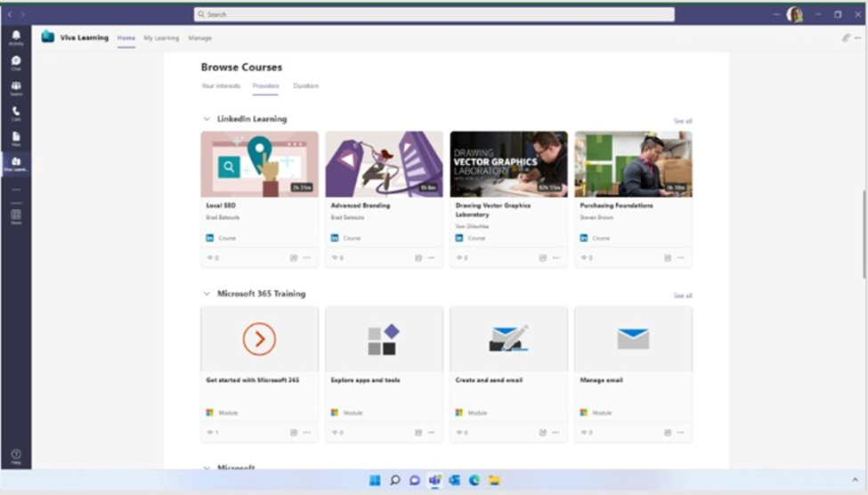See all Microsoft 365 Training modules
Screen dimensions: 868x495
point(683,296)
